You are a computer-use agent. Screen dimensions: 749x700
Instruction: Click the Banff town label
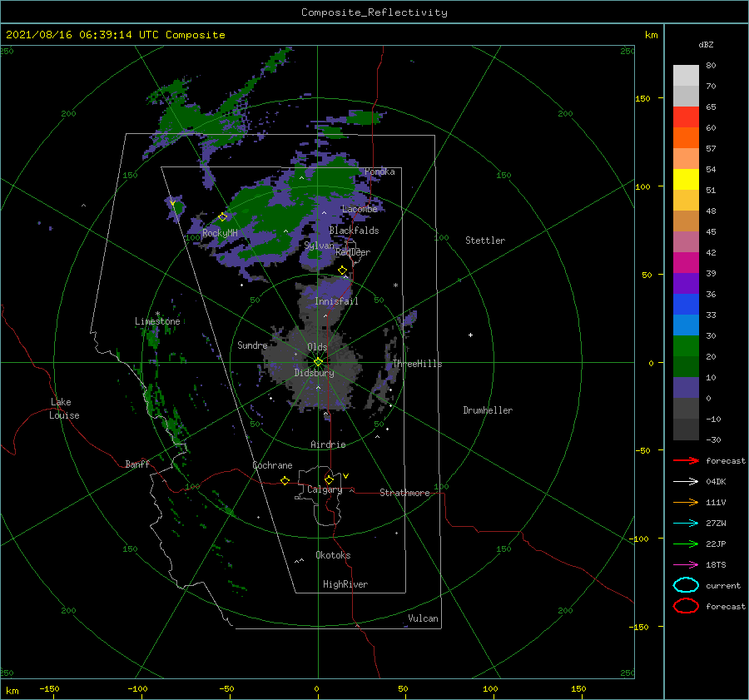coord(137,464)
